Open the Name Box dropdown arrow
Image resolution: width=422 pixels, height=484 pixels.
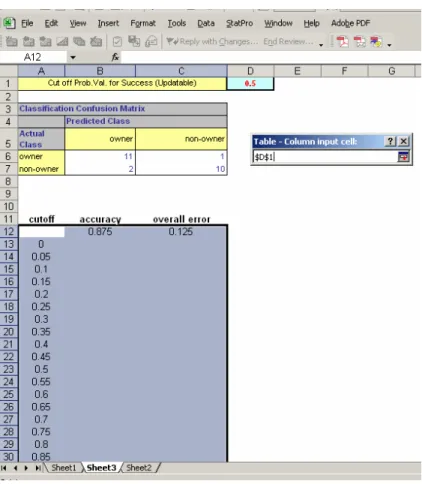(x=73, y=57)
